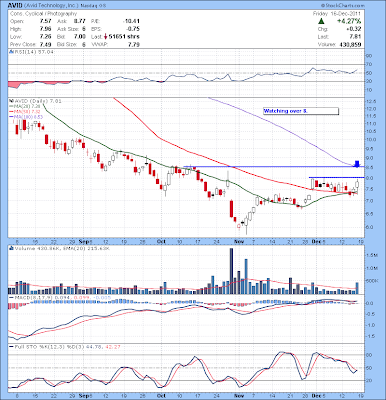
Task: Click the tallest volume bar before Nov
Action: 231,271
